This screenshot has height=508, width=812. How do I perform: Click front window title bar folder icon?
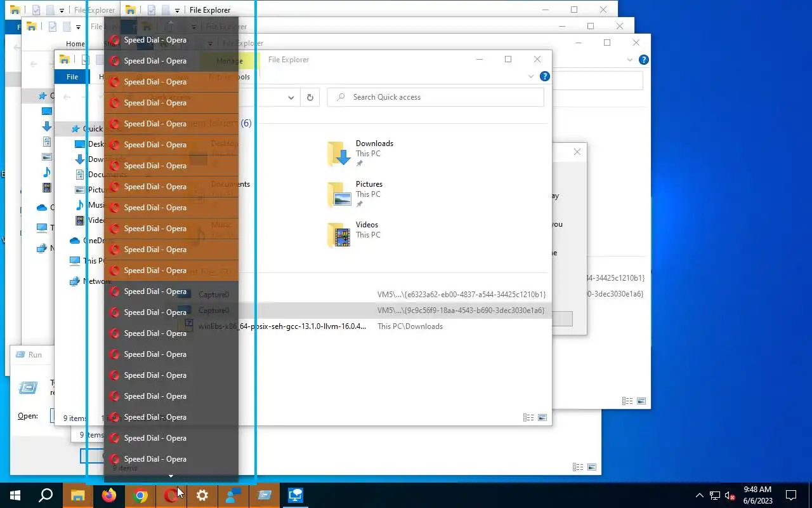64,60
